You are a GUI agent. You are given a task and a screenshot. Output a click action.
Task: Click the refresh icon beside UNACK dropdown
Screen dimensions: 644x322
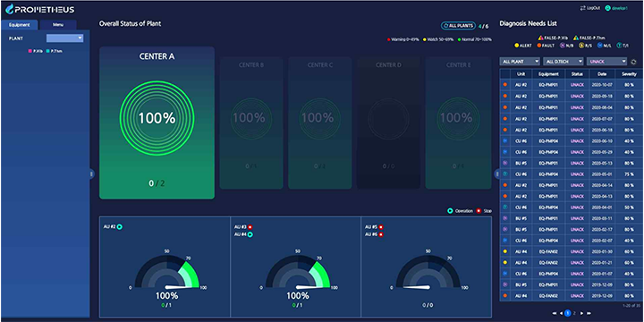(x=633, y=62)
